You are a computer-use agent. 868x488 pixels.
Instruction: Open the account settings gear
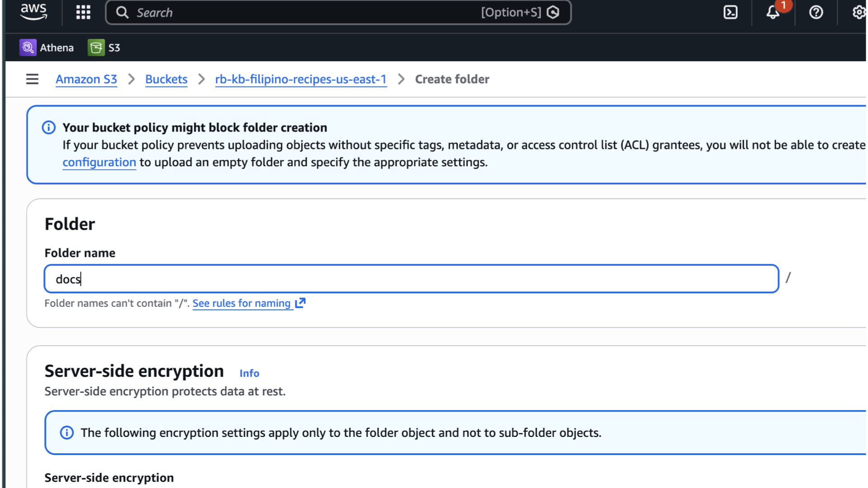[859, 12]
